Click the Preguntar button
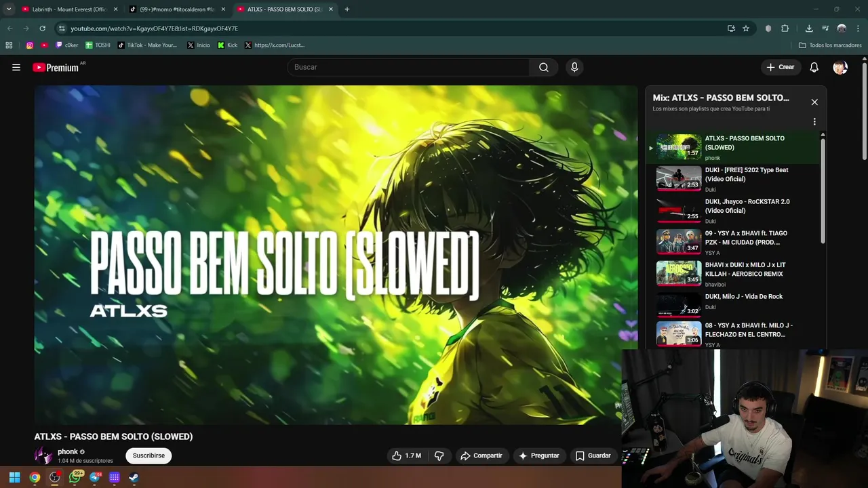 540,455
